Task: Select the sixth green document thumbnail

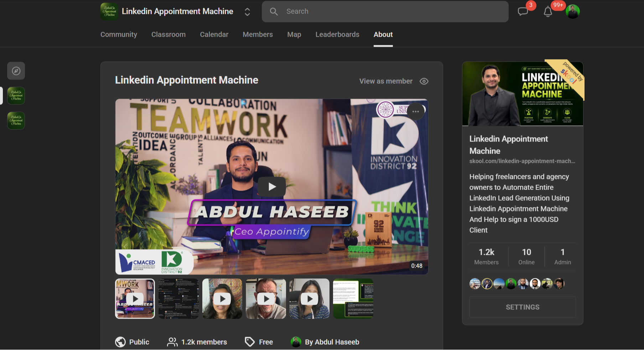Action: pos(353,299)
